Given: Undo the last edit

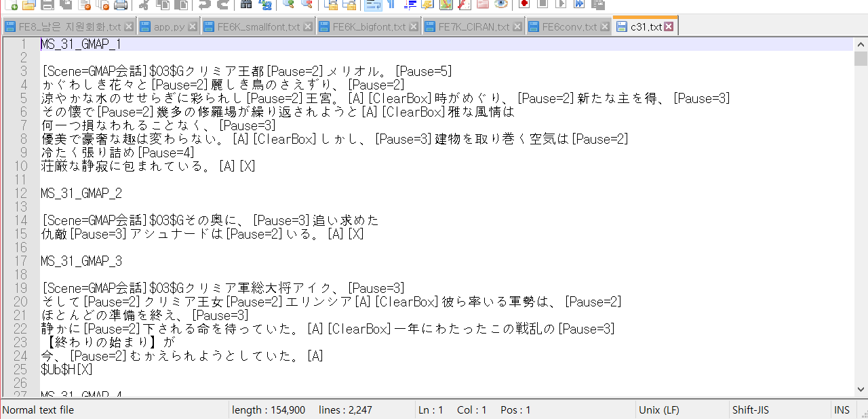Looking at the screenshot, I should click(x=204, y=5).
